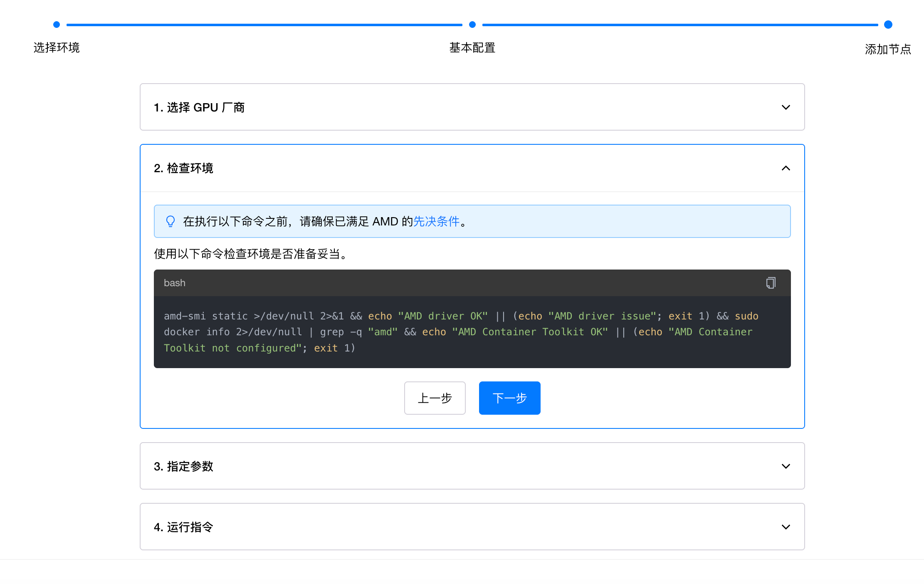Click the 3. 指定参数 header title
The width and height of the screenshot is (924, 584).
[x=183, y=466]
